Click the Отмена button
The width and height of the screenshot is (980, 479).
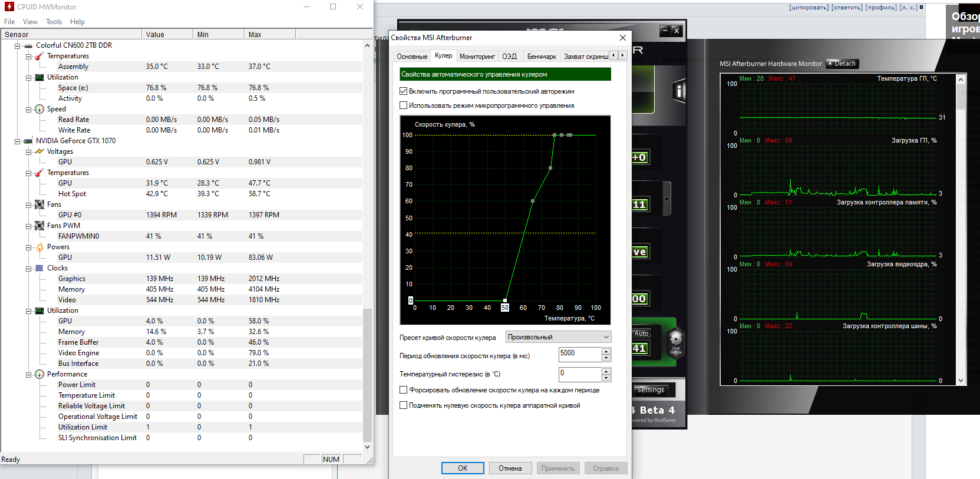tap(510, 468)
